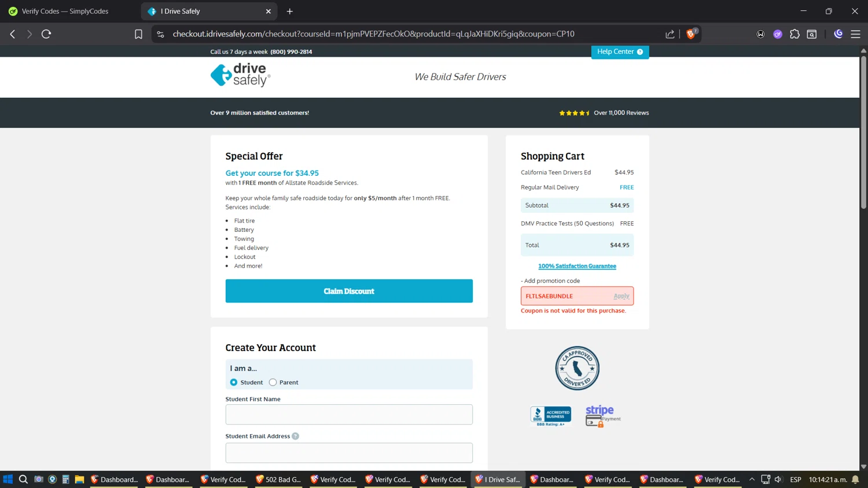Select the Parent radio button
Image resolution: width=868 pixels, height=488 pixels.
273,382
